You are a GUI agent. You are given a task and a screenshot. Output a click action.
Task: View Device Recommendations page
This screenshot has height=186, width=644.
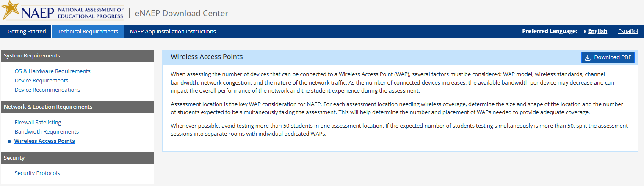(x=47, y=90)
